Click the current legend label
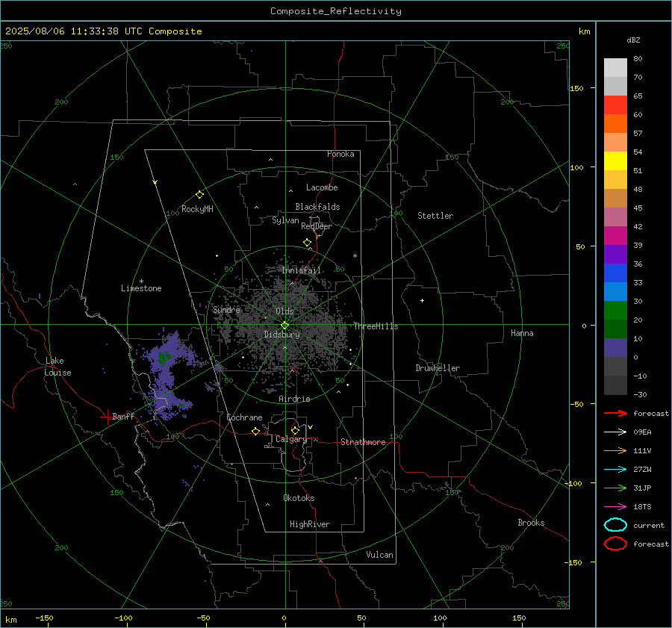Image resolution: width=672 pixels, height=628 pixels. coord(649,526)
